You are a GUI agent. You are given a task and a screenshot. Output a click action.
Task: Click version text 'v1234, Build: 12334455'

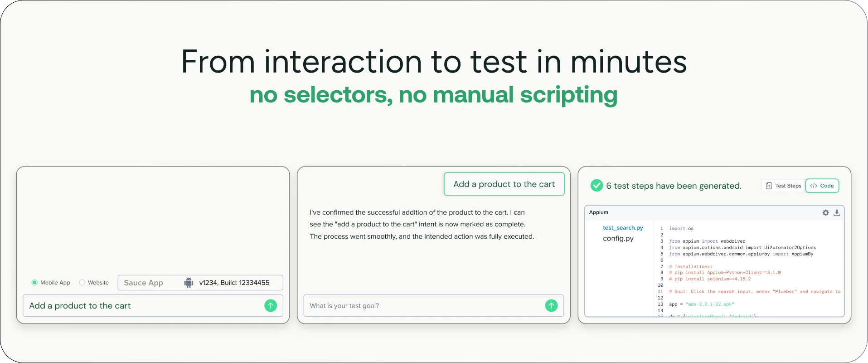(234, 283)
